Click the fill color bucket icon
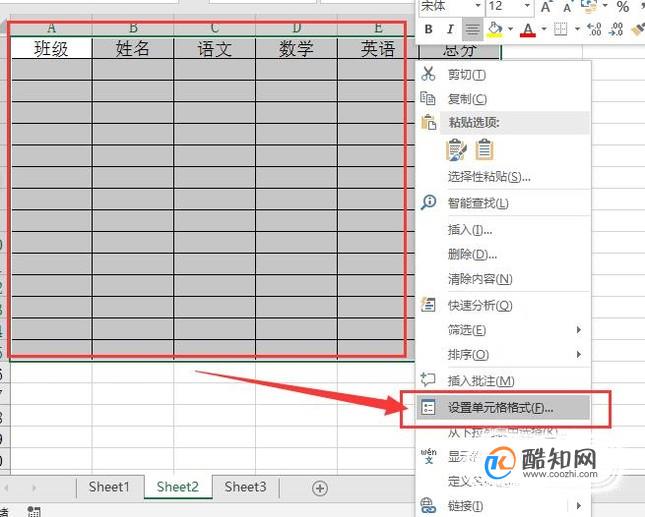645x517 pixels. (494, 29)
